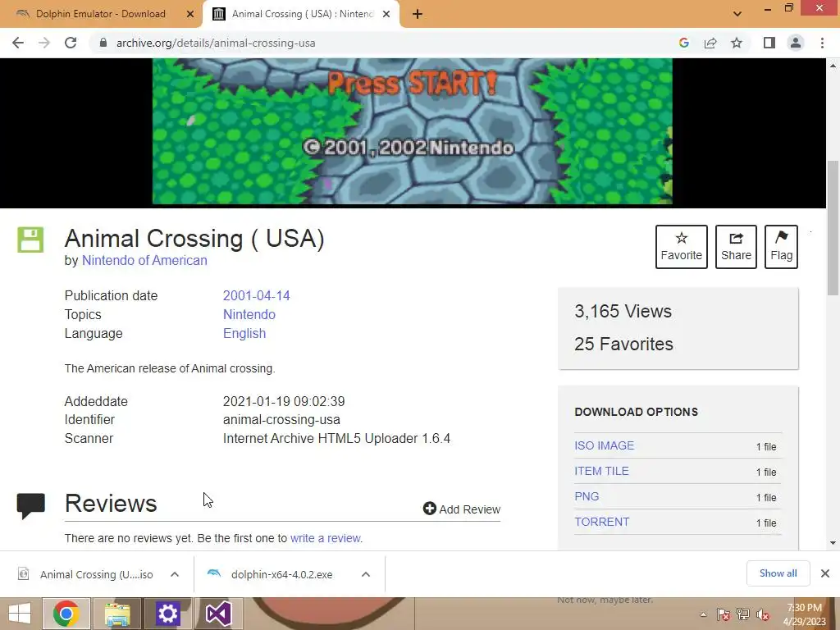Image resolution: width=840 pixels, height=630 pixels.
Task: Click the share page icon in address bar
Action: [x=710, y=43]
